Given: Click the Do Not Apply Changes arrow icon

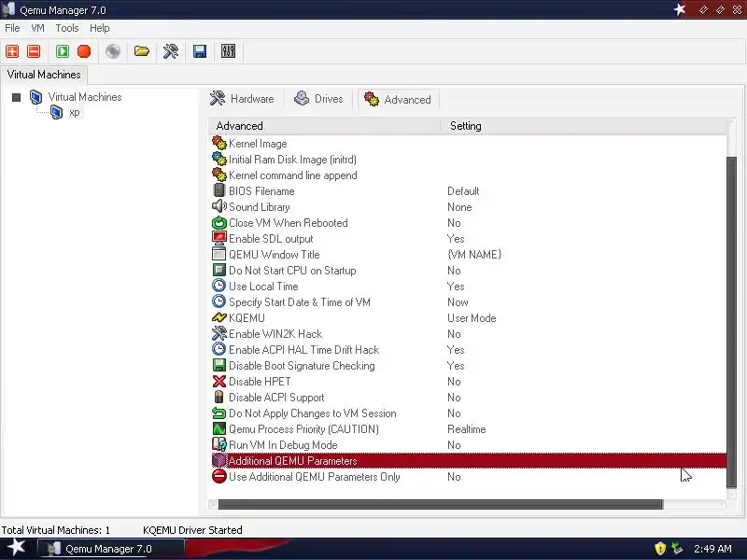Looking at the screenshot, I should point(219,413).
